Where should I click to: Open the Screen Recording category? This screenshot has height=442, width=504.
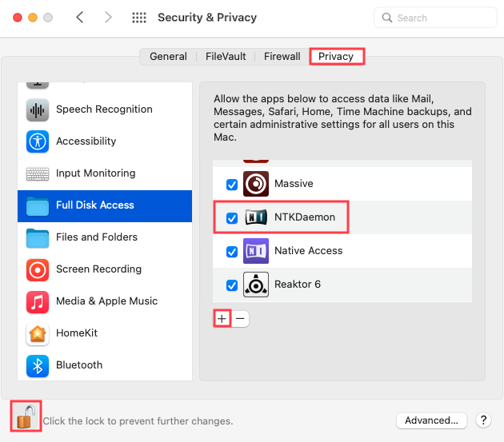(x=98, y=269)
